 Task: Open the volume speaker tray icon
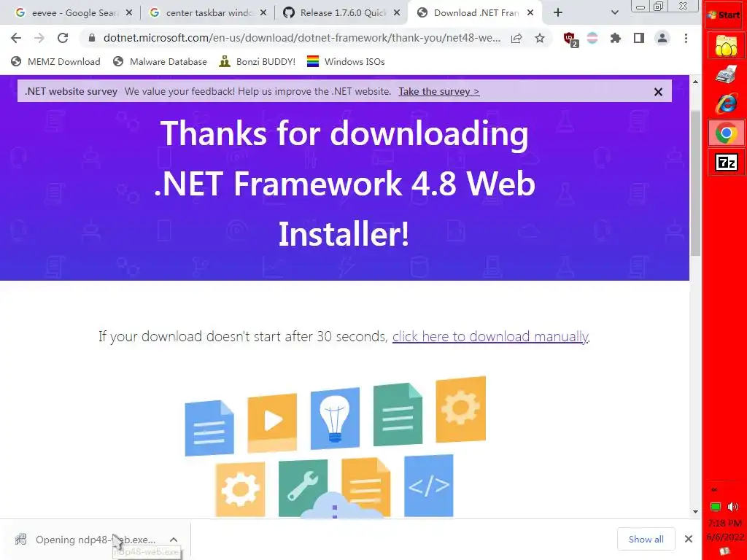733,506
